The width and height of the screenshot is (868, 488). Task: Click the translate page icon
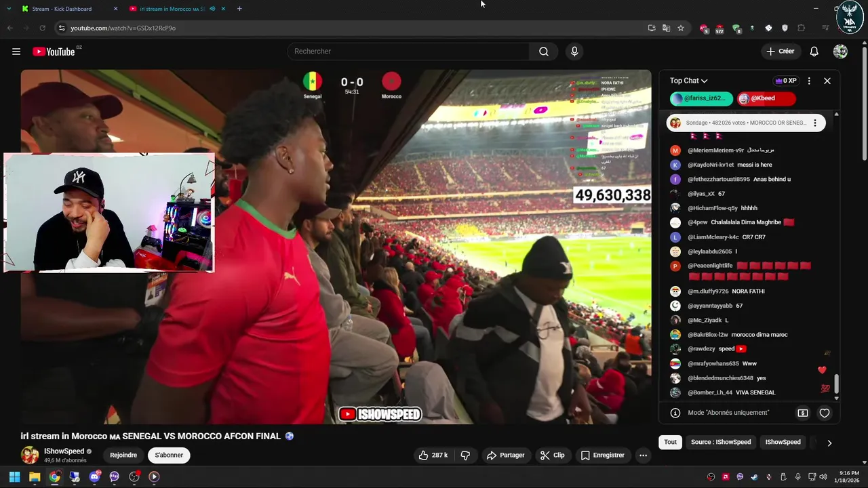[x=666, y=28]
